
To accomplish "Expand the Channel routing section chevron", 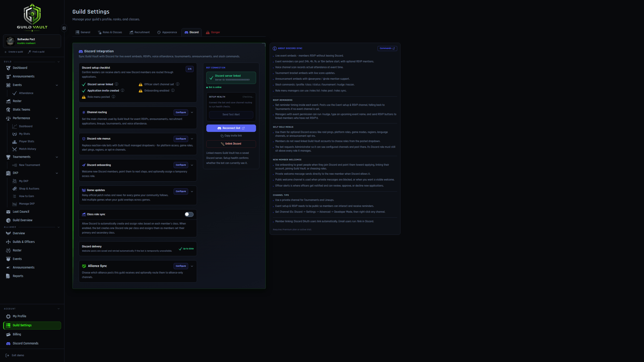I will (192, 112).
